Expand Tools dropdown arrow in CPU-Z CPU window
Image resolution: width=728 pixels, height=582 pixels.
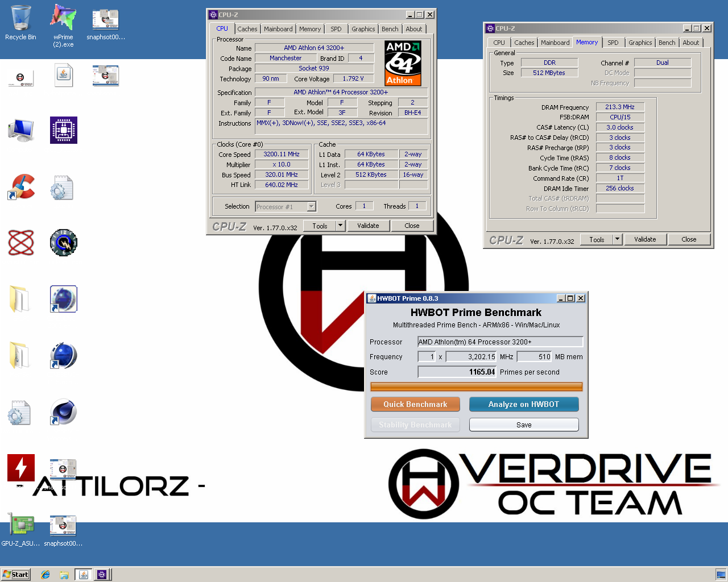point(340,226)
